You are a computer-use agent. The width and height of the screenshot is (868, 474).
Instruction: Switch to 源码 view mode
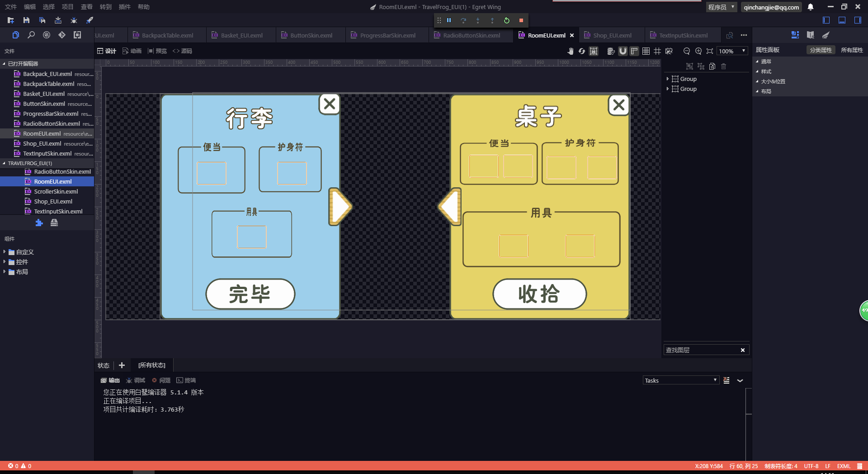pyautogui.click(x=182, y=51)
